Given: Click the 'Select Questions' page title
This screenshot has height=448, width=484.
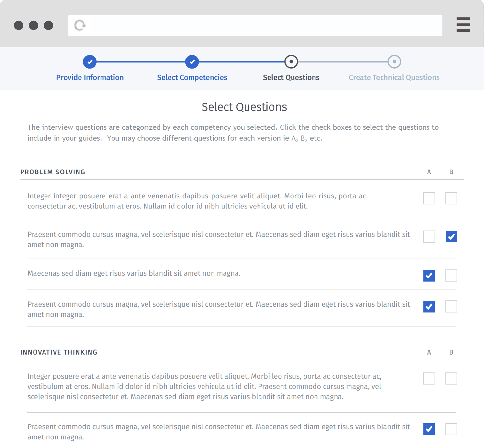Looking at the screenshot, I should 244,107.
